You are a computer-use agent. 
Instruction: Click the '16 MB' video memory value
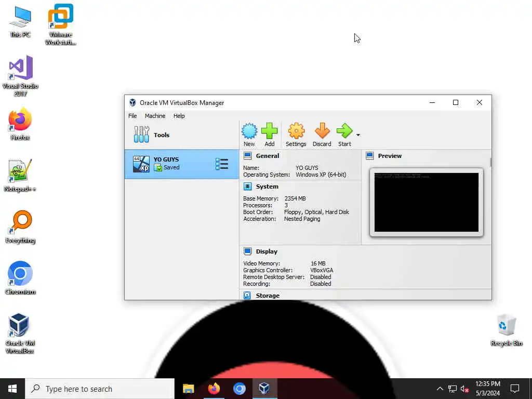click(318, 263)
